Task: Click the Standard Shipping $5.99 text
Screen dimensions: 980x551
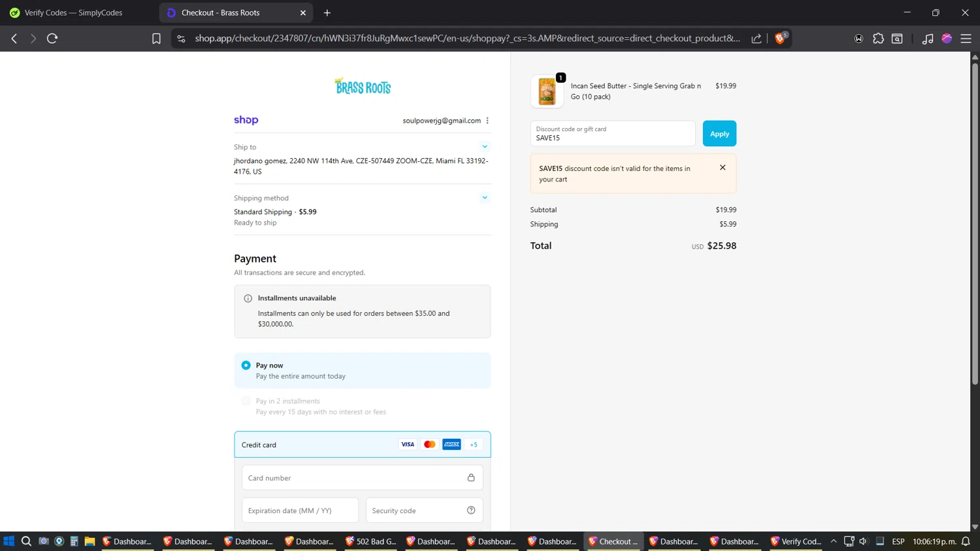Action: point(275,212)
